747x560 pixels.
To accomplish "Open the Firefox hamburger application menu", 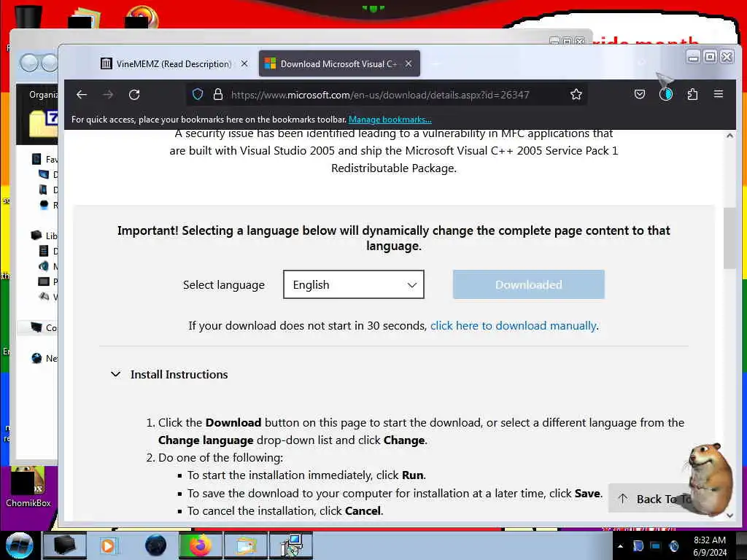I will click(x=719, y=94).
